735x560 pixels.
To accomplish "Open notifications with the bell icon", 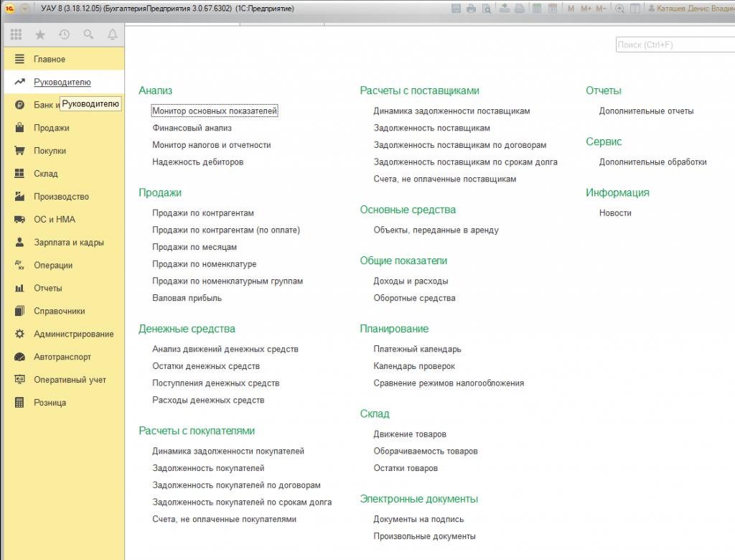I will 113,34.
